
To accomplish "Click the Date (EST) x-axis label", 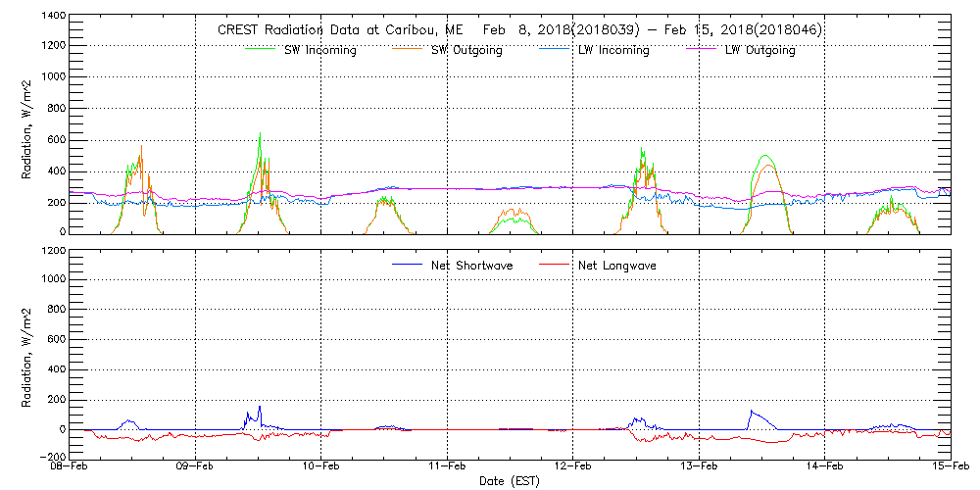I will (510, 481).
